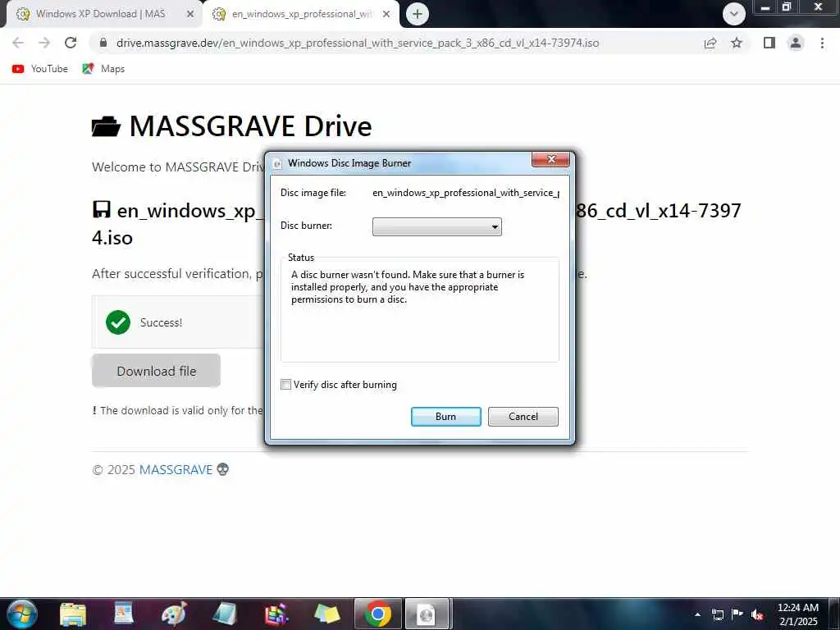
Task: Share this page icon
Action: pyautogui.click(x=710, y=43)
